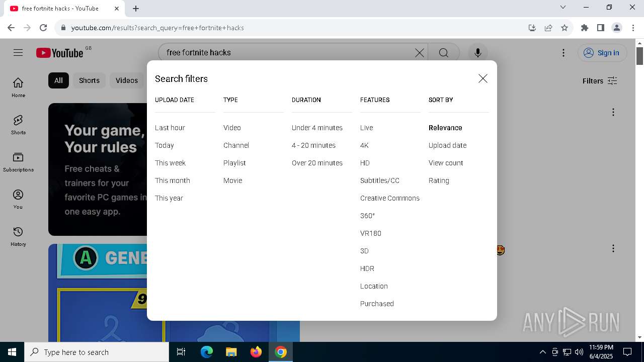644x362 pixels.
Task: Filter type to Playlist
Action: 234,163
